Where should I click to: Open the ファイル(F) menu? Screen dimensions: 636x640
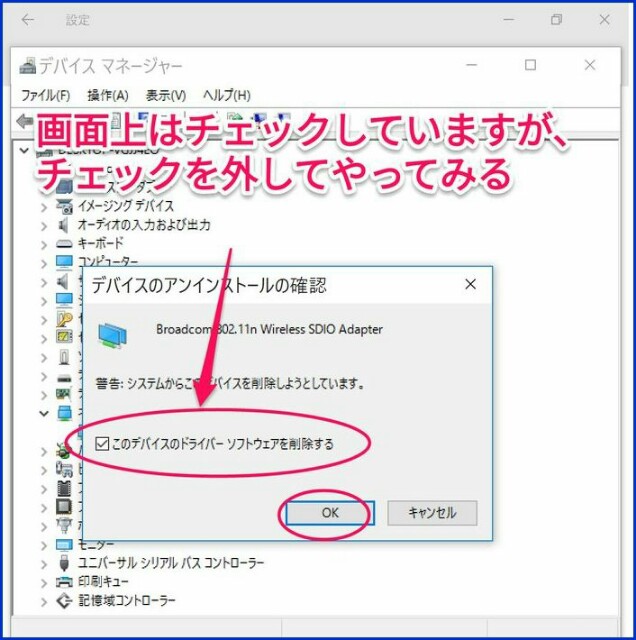coord(46,96)
